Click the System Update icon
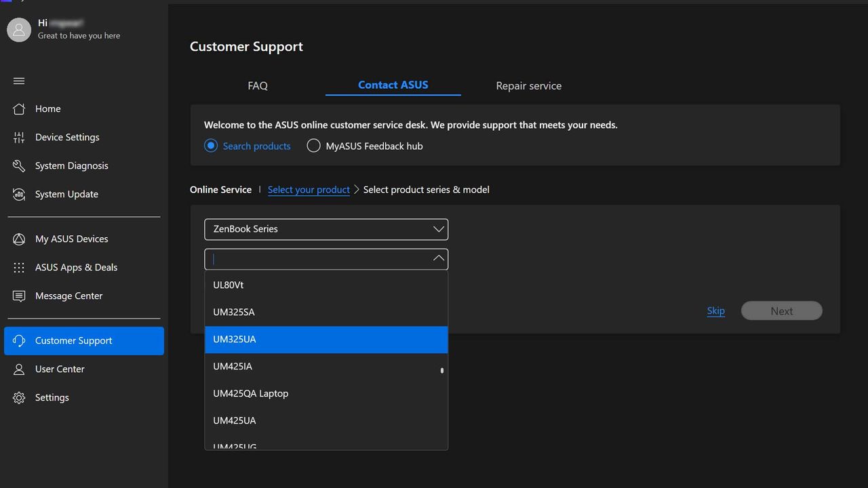Viewport: 868px width, 488px height. tap(19, 195)
